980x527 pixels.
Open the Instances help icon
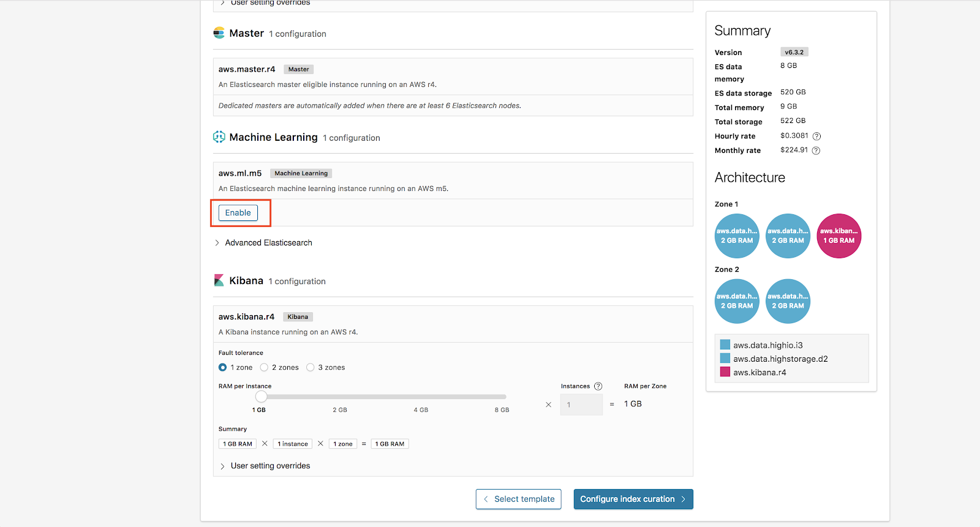click(x=598, y=386)
